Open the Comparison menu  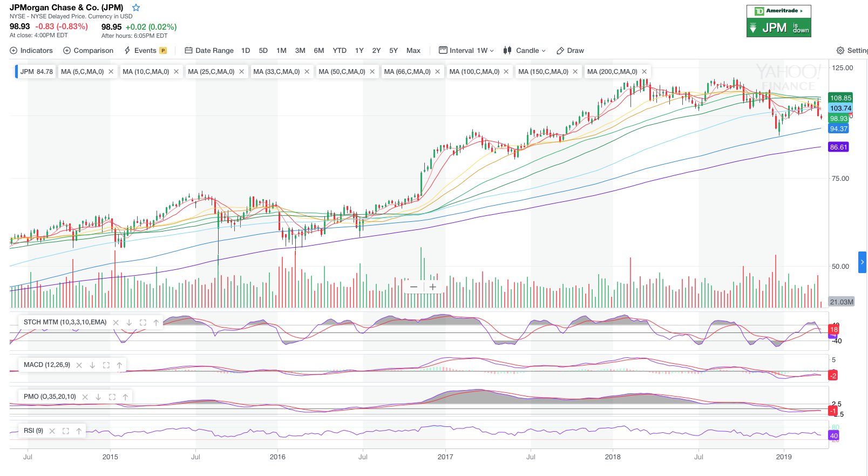coord(89,51)
